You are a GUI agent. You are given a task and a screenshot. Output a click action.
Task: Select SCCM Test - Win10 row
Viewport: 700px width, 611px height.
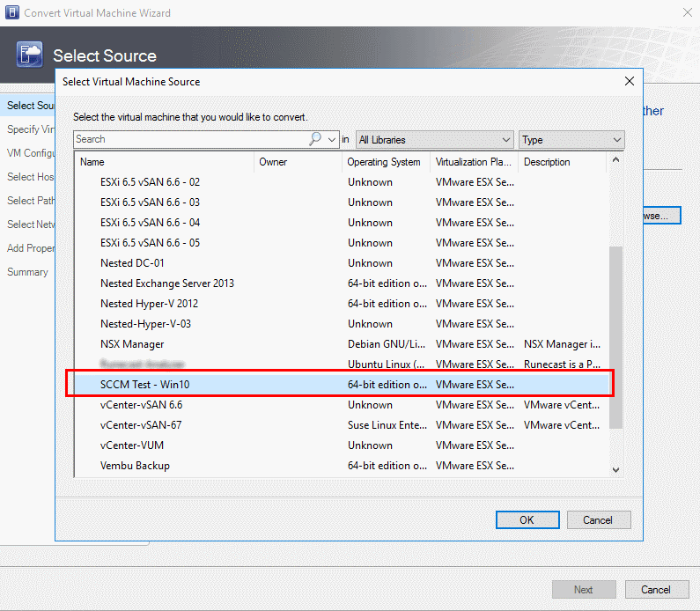tap(342, 384)
